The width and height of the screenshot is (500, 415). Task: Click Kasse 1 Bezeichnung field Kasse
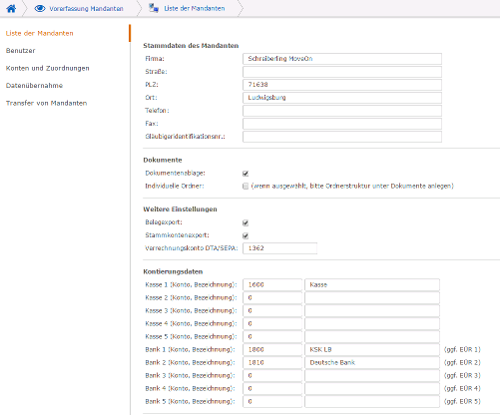click(x=372, y=285)
